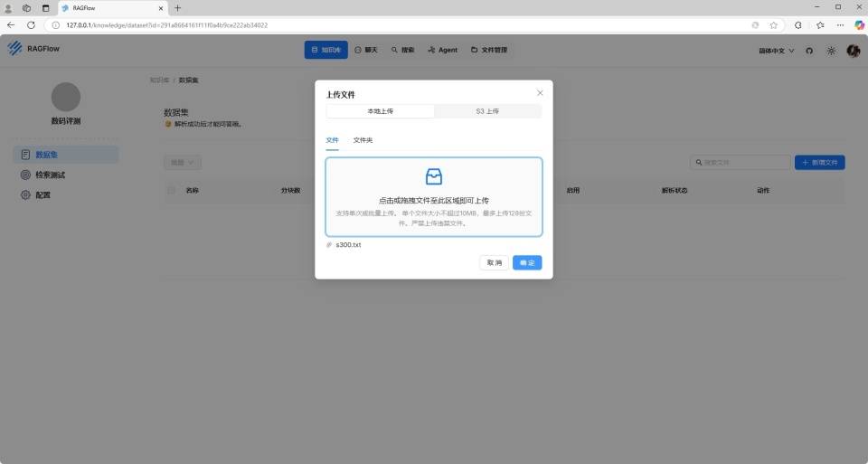The image size is (868, 464).
Task: Open a new browser tab
Action: pos(178,8)
